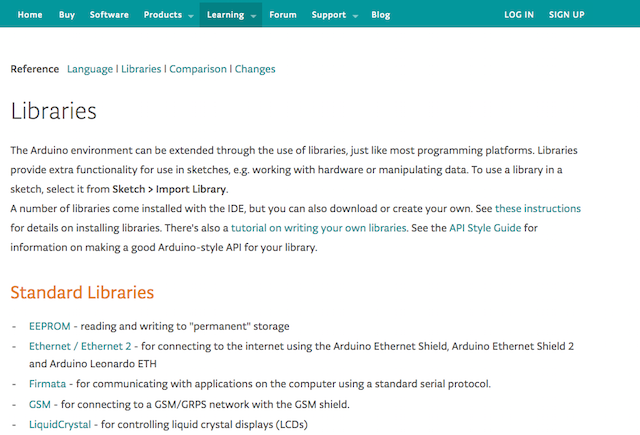This screenshot has height=435, width=640.
Task: Click the LOG IN button
Action: pos(519,15)
